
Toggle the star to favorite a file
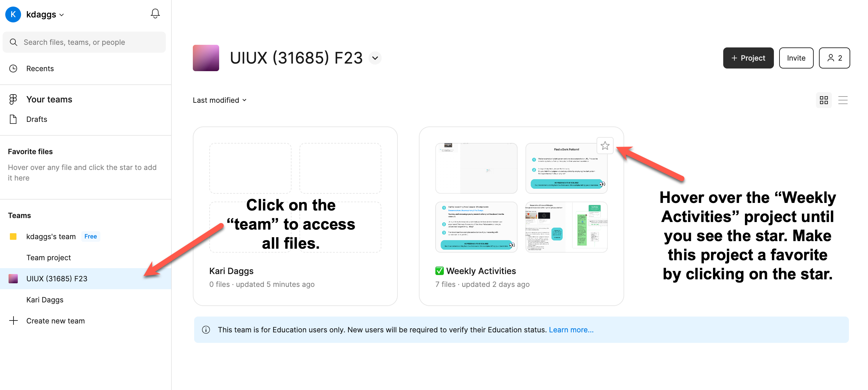[604, 145]
